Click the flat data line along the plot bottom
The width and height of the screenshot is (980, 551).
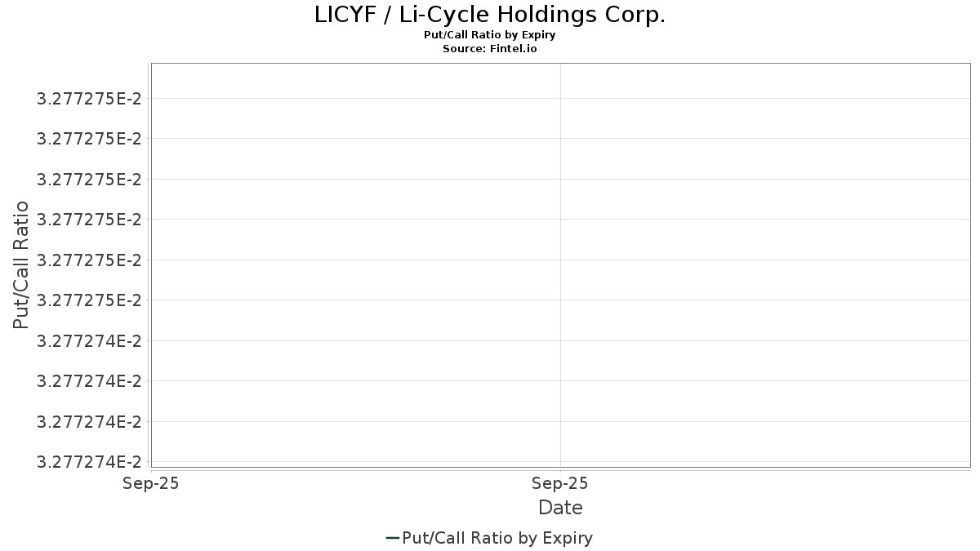coord(560,467)
